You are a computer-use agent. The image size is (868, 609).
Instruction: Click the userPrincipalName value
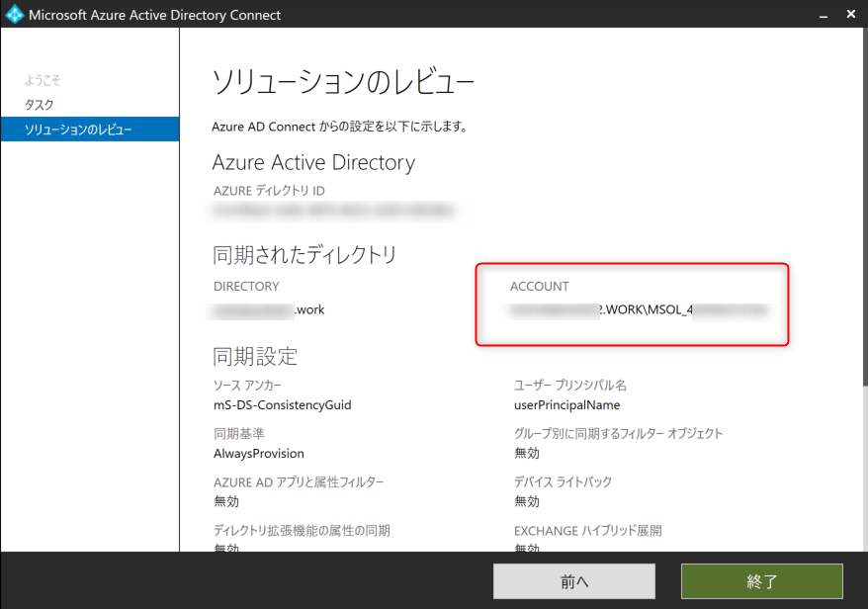566,405
